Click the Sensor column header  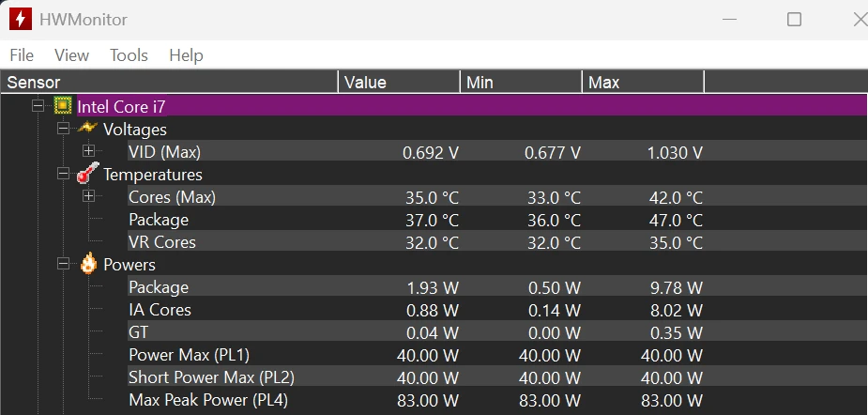tap(169, 83)
